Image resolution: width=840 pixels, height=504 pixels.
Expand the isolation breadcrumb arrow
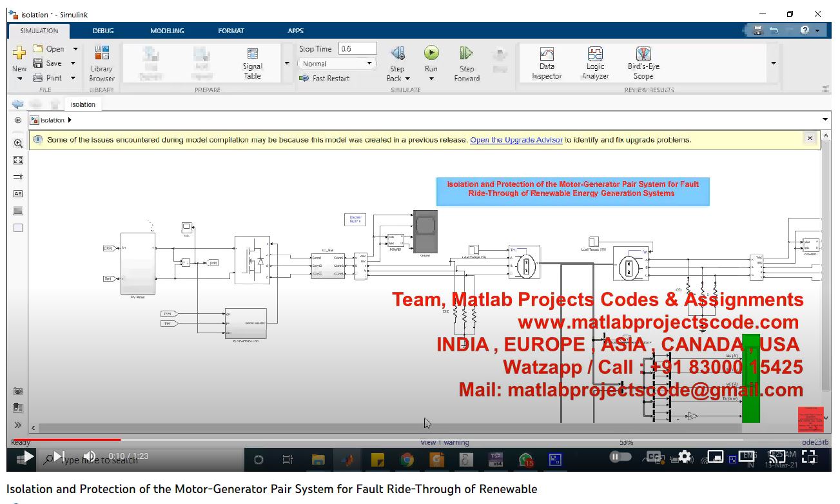tap(69, 121)
